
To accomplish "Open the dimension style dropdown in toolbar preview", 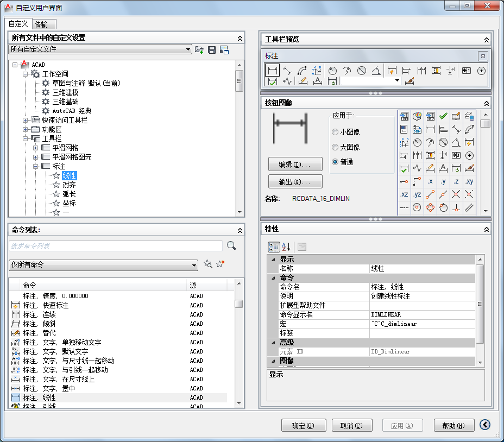I will 398,80.
